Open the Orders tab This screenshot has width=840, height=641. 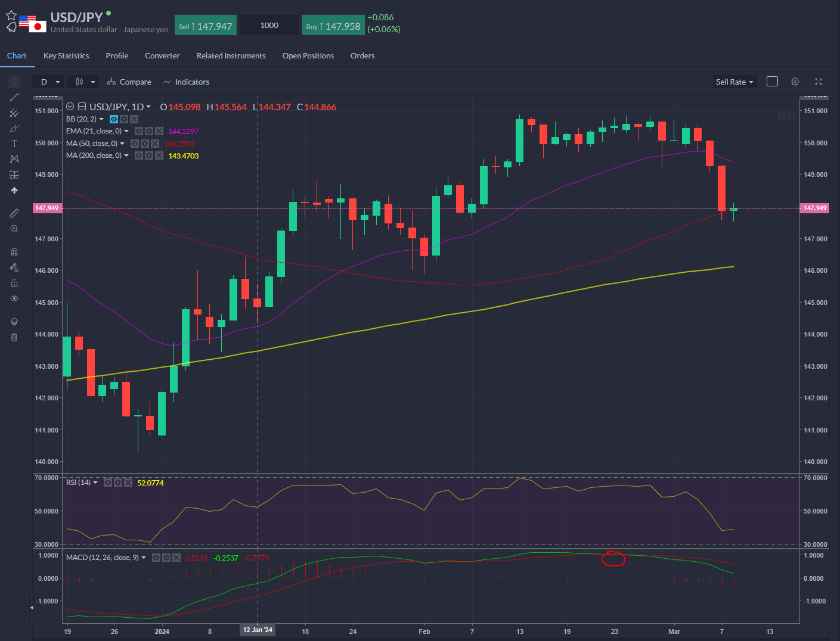[x=362, y=55]
